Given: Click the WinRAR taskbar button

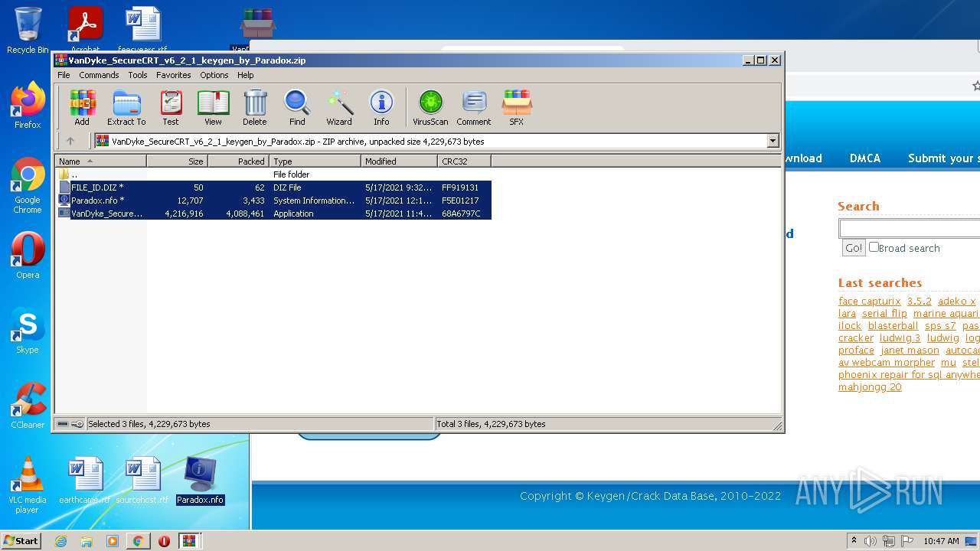Looking at the screenshot, I should point(190,541).
